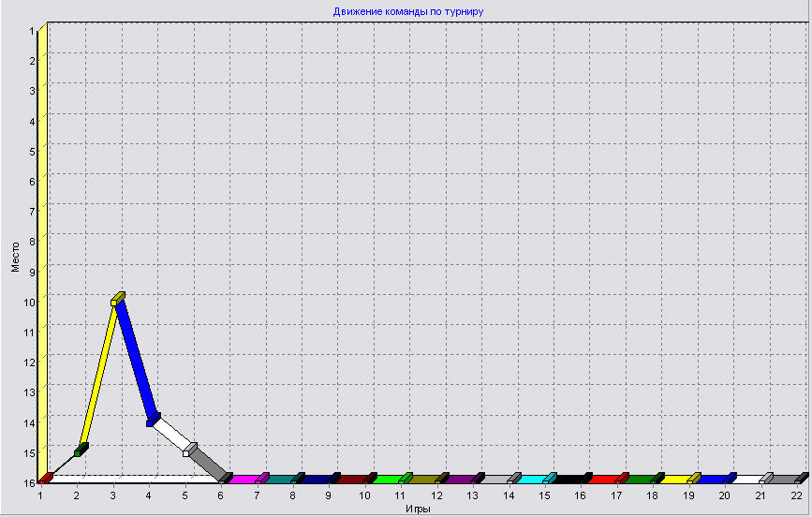Click the white segment between games 20 and 21
This screenshot has width=812, height=517.
(x=747, y=480)
